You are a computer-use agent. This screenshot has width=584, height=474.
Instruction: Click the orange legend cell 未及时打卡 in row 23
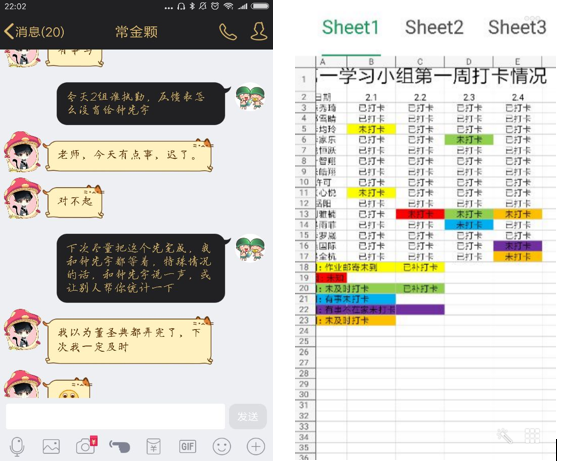pyautogui.click(x=356, y=321)
